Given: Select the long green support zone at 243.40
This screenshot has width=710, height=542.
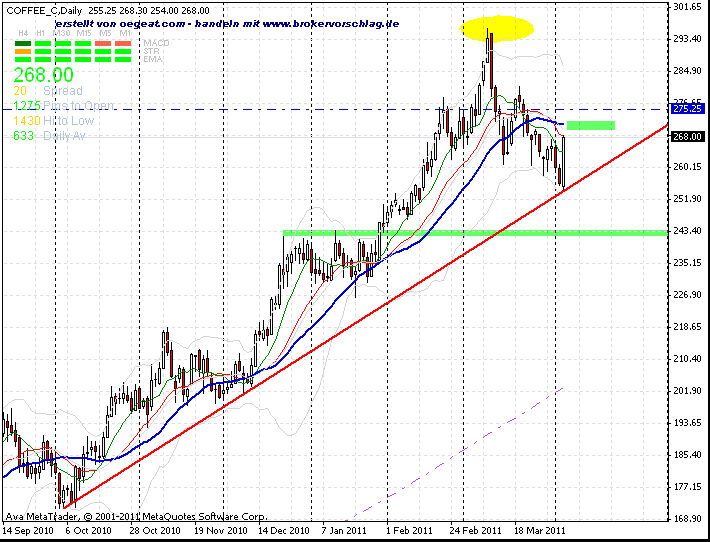Looking at the screenshot, I should coord(475,233).
